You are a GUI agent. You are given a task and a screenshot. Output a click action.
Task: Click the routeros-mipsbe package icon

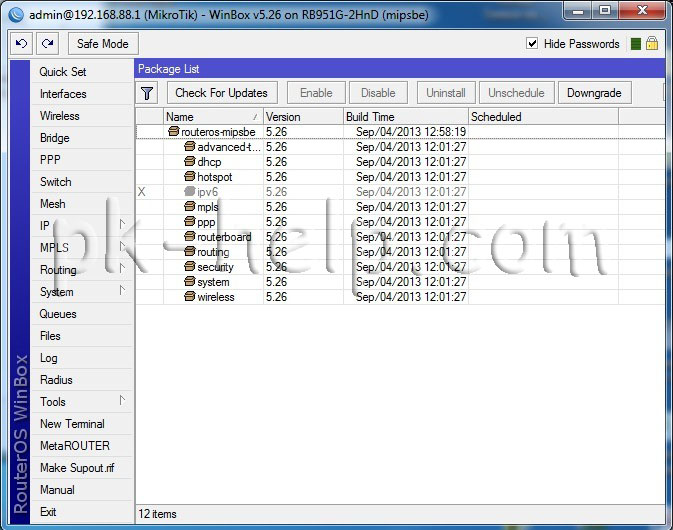[173, 131]
